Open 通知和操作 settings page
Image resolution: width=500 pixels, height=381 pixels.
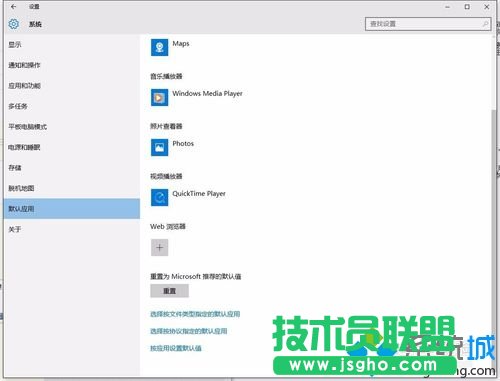pos(72,65)
